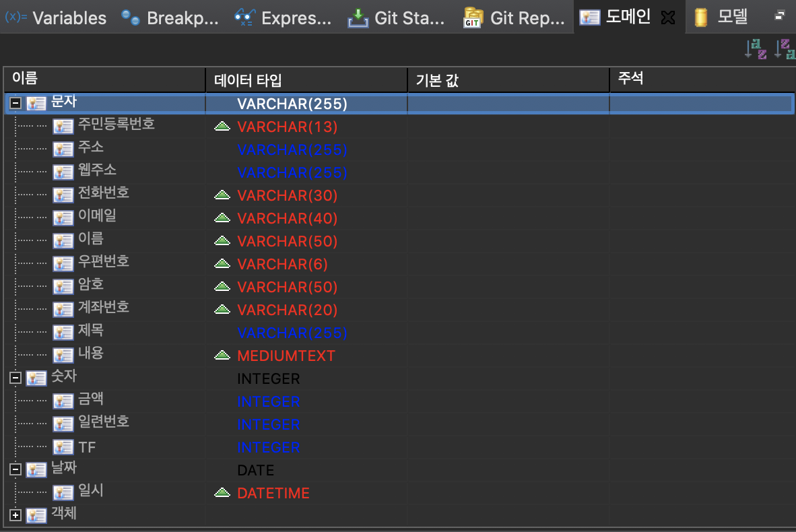Click the rightmost sort icon in panel toolbar
The image size is (796, 532).
click(x=785, y=49)
